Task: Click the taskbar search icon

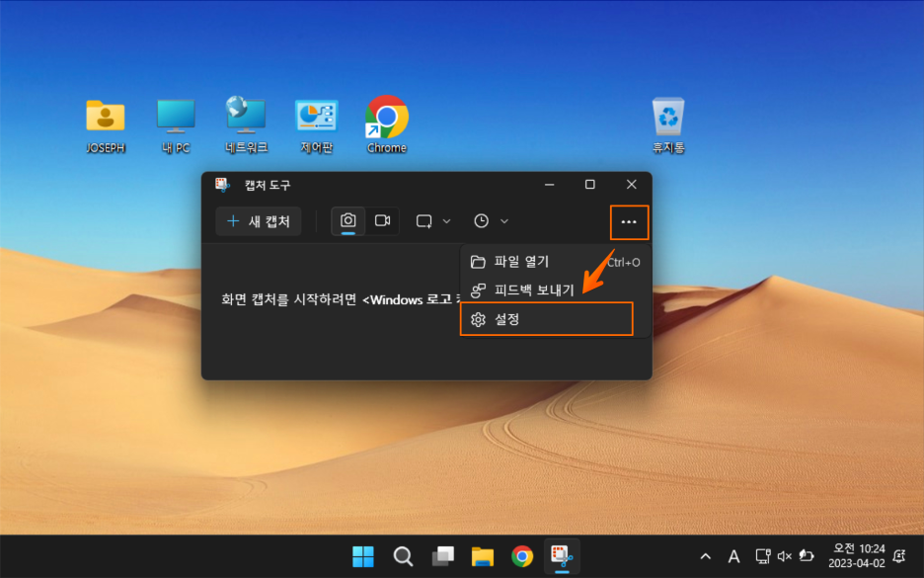Action: click(x=403, y=556)
